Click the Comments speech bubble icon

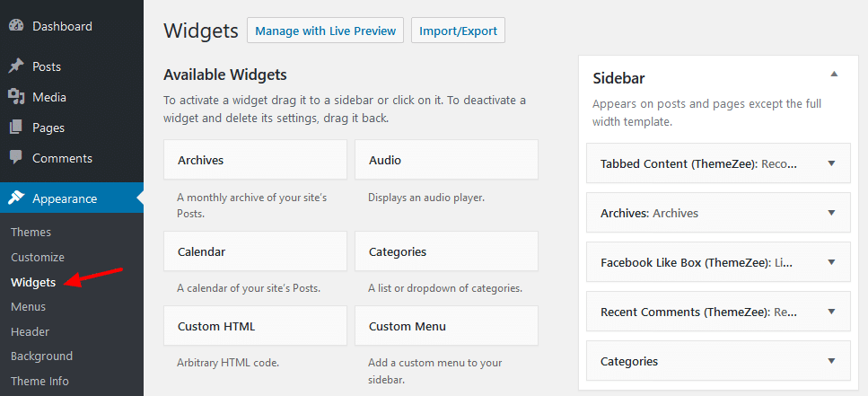coord(16,158)
